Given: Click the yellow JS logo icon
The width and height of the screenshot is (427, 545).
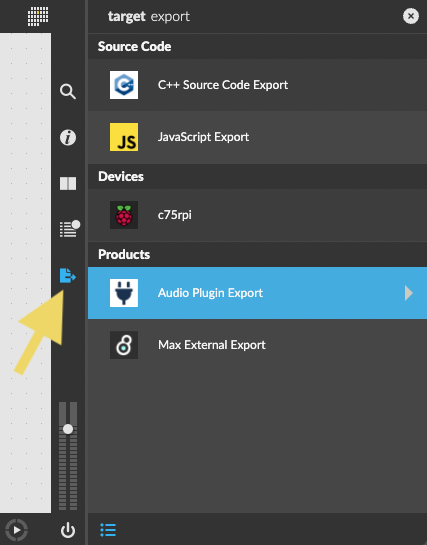Looking at the screenshot, I should pyautogui.click(x=124, y=137).
